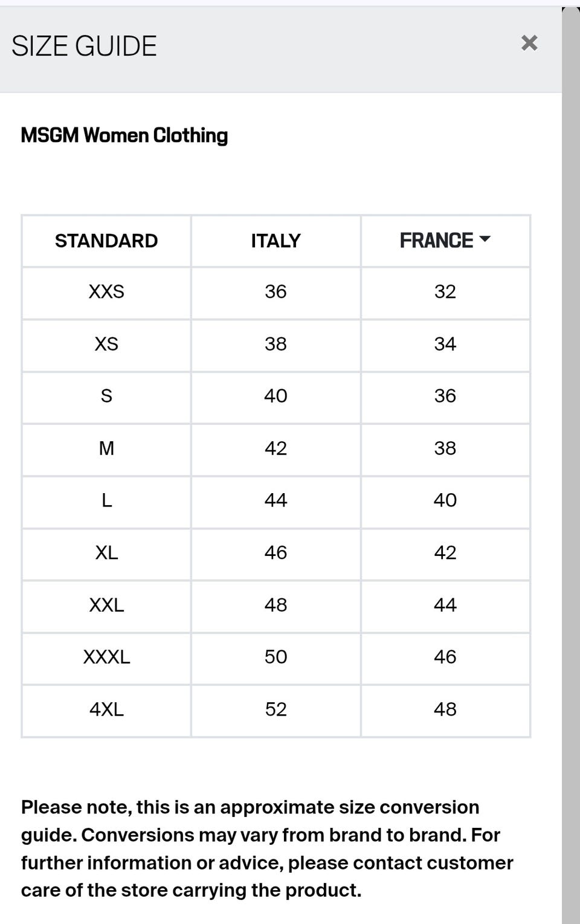Click the XXXL size label
The width and height of the screenshot is (580, 924).
106,657
